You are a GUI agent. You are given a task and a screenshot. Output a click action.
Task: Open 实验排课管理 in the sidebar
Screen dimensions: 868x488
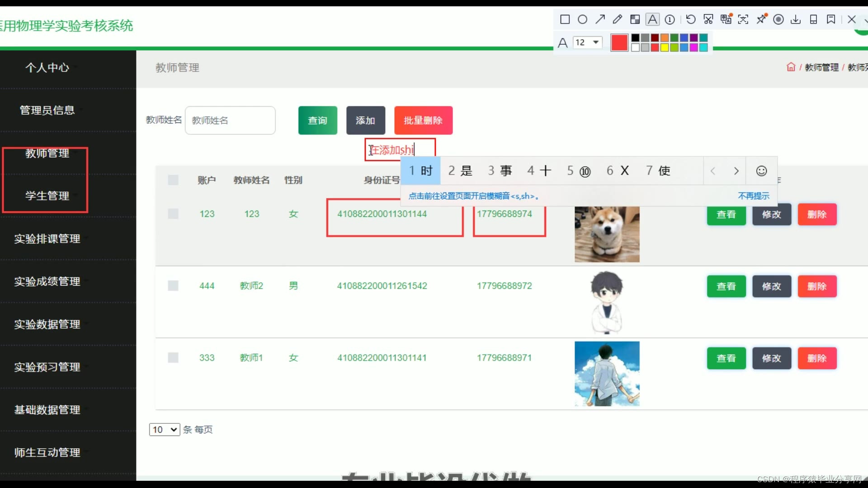[x=47, y=239]
